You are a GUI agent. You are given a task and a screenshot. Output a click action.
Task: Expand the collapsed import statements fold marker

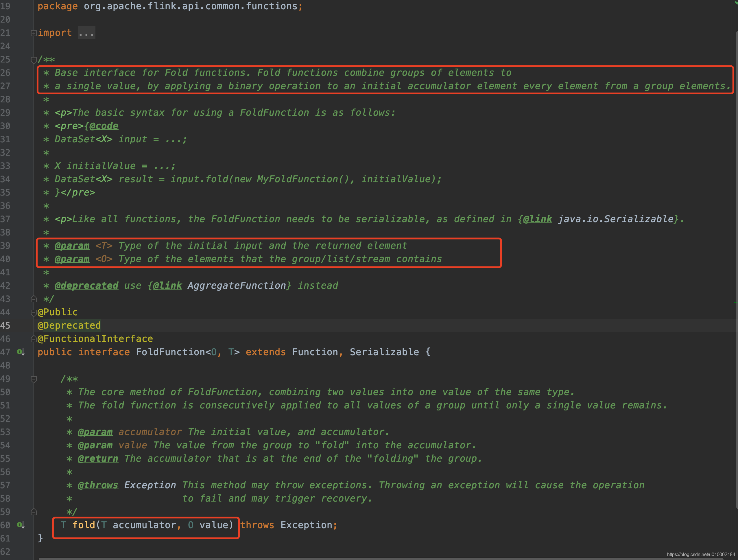tap(33, 33)
